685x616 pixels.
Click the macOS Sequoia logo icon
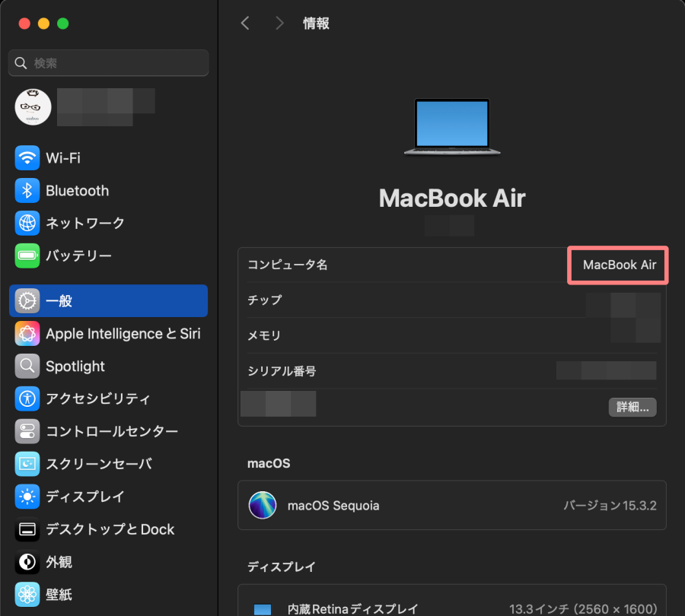263,505
